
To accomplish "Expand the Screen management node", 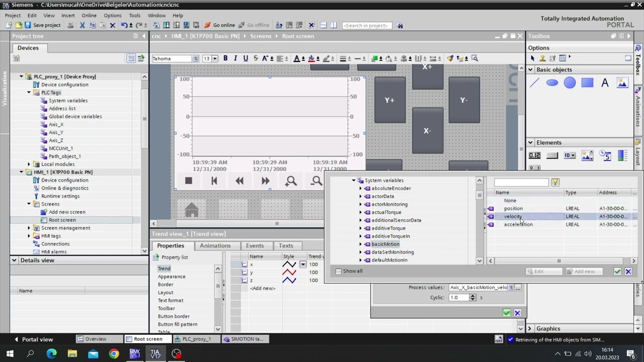I will click(x=29, y=228).
